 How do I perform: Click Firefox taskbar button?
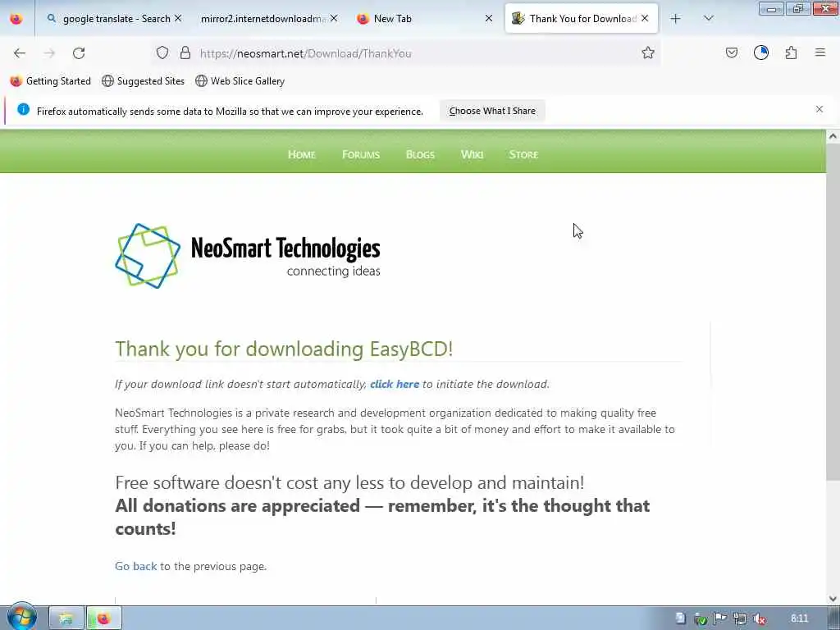click(x=104, y=619)
